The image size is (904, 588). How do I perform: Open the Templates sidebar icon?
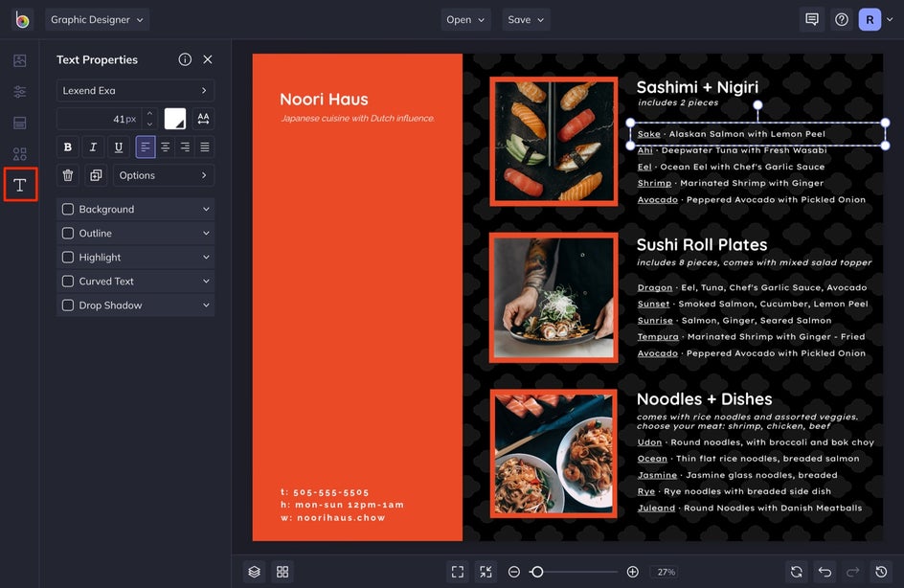tap(19, 123)
